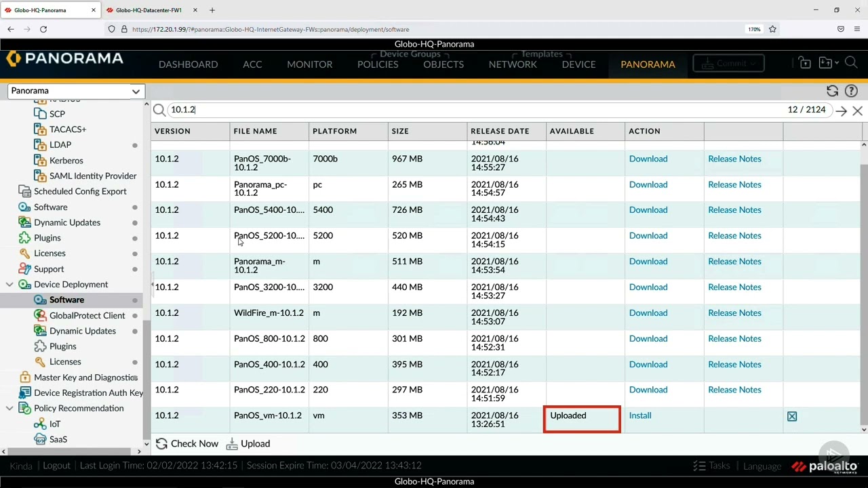Screen dimensions: 868x488
Task: Open the NETWORK tab
Action: pyautogui.click(x=513, y=64)
